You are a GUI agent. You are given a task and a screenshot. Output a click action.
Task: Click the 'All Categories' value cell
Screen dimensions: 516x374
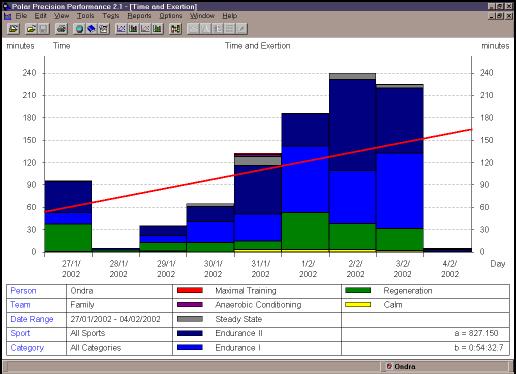coord(96,348)
